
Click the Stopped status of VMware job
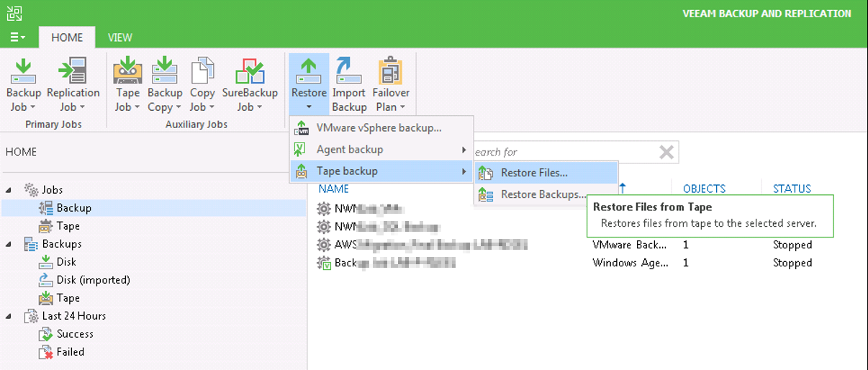pos(792,245)
